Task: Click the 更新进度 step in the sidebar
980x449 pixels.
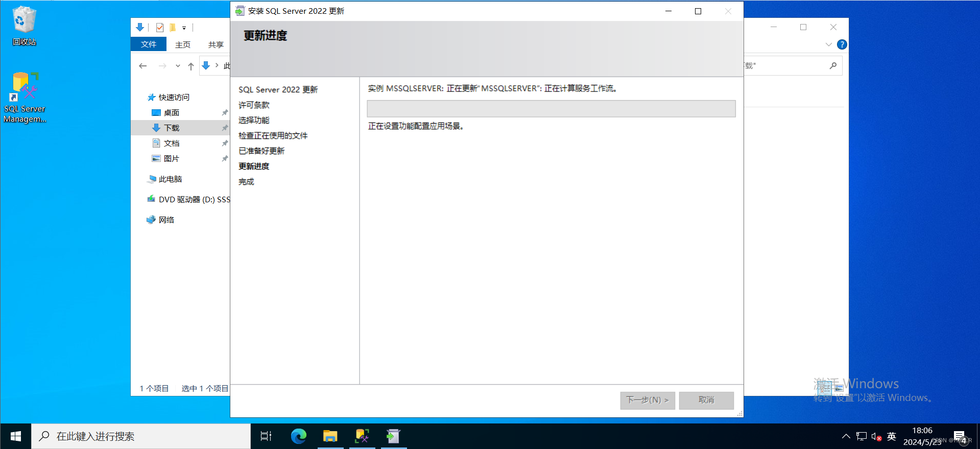Action: (254, 166)
